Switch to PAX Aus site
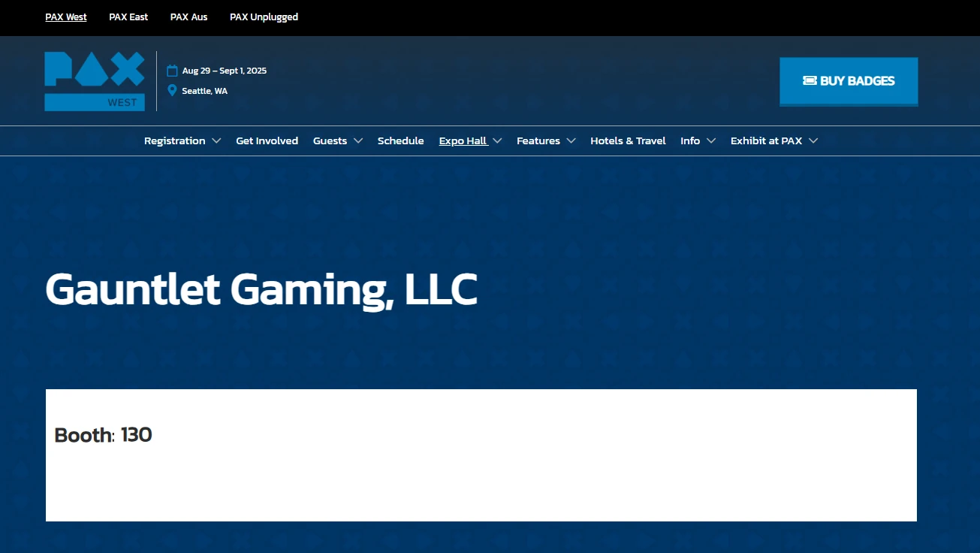Viewport: 980px width, 553px height. (x=188, y=17)
